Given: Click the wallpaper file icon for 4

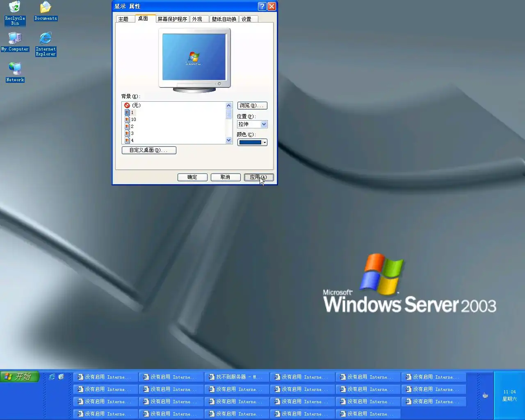Looking at the screenshot, I should pos(127,140).
